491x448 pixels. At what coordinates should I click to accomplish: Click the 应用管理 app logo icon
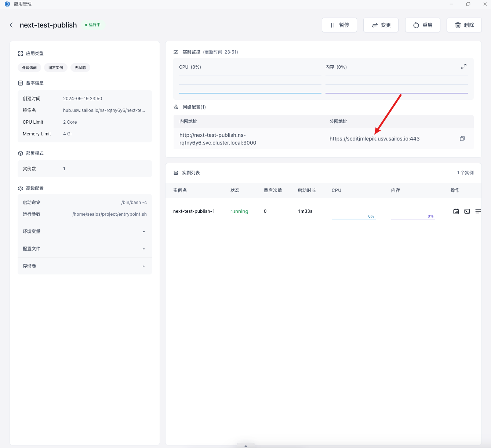7,4
